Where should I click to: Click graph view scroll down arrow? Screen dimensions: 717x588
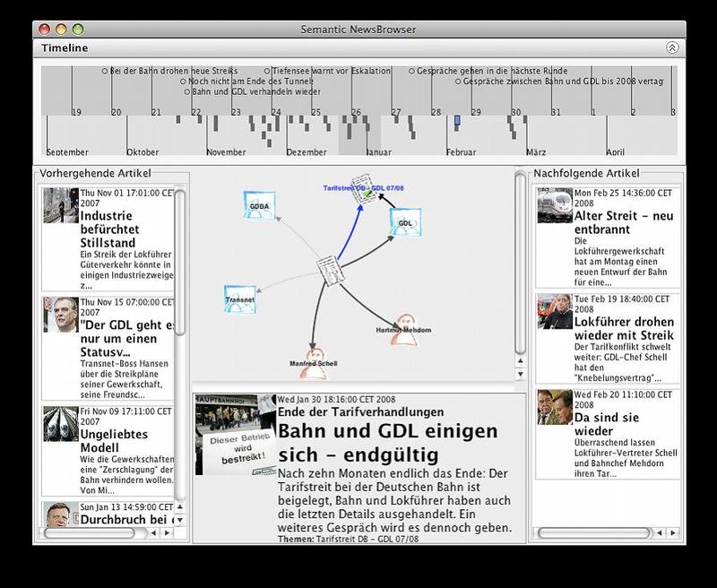(x=520, y=374)
